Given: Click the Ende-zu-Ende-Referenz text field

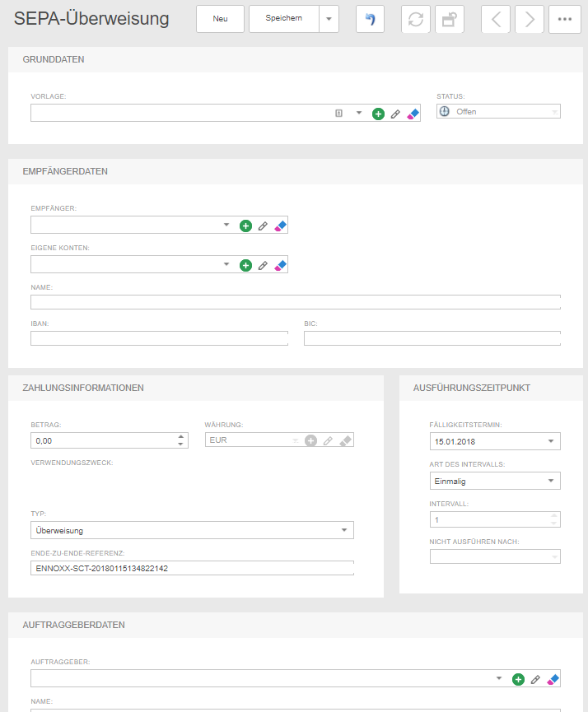Looking at the screenshot, I should (x=192, y=568).
